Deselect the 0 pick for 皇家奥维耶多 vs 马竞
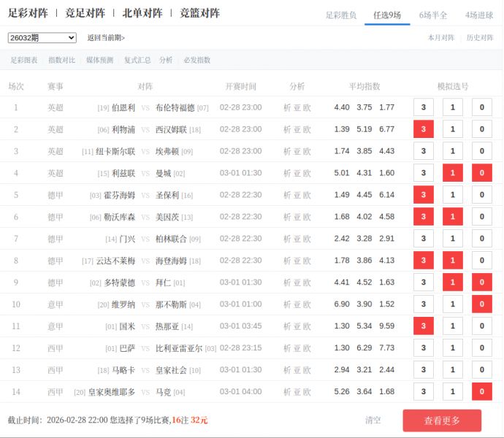This screenshot has width=504, height=438. (481, 392)
